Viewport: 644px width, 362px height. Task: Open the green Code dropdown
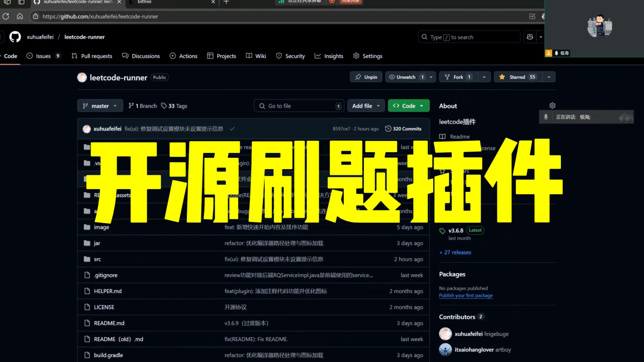[408, 105]
